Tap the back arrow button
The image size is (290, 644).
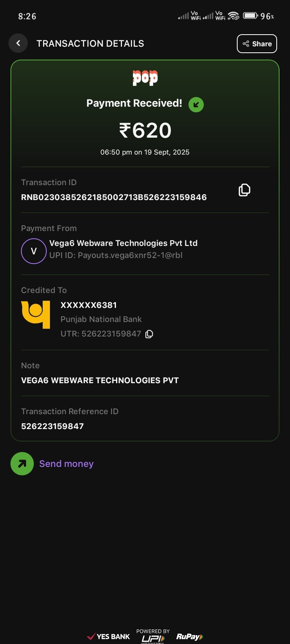tap(18, 43)
